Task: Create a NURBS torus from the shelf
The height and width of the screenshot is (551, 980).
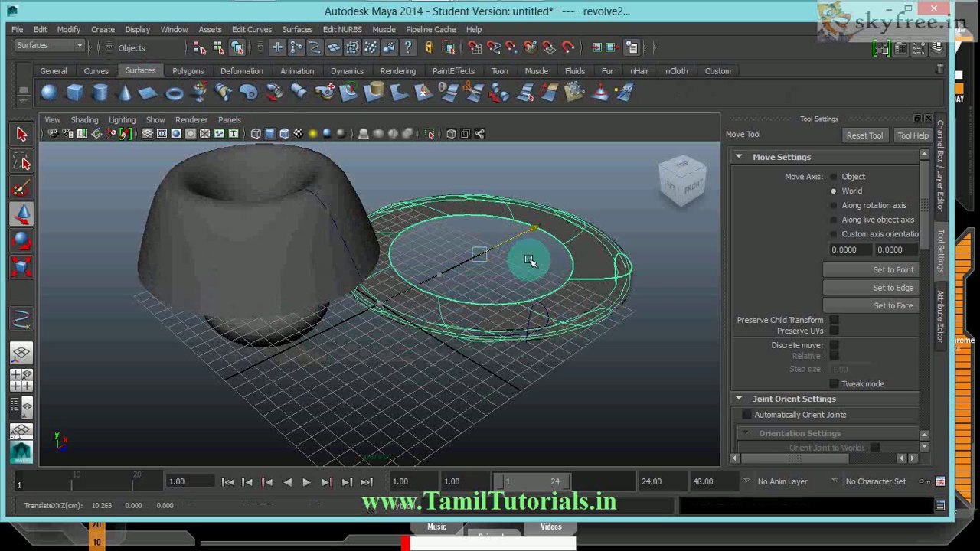Action: point(174,93)
